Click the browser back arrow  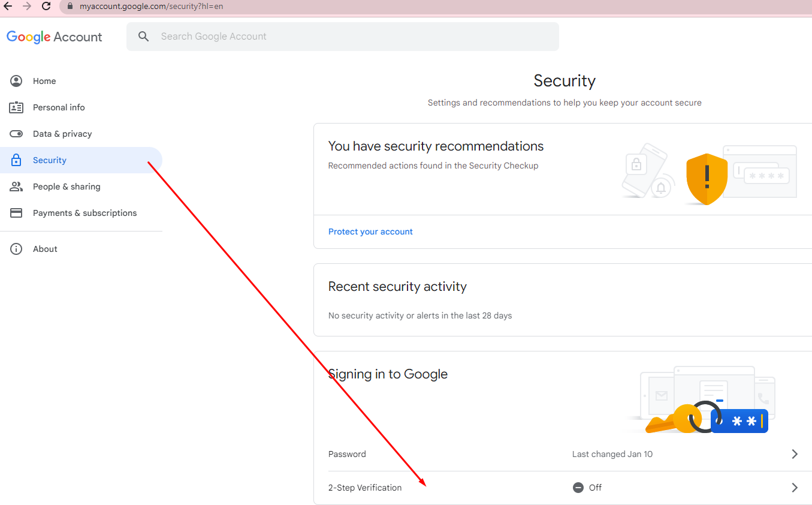tap(8, 6)
